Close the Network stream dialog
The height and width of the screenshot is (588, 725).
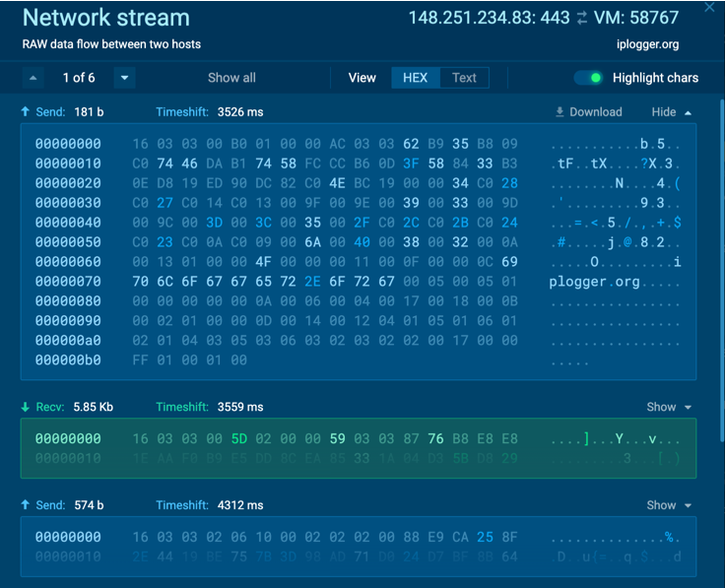click(709, 7)
